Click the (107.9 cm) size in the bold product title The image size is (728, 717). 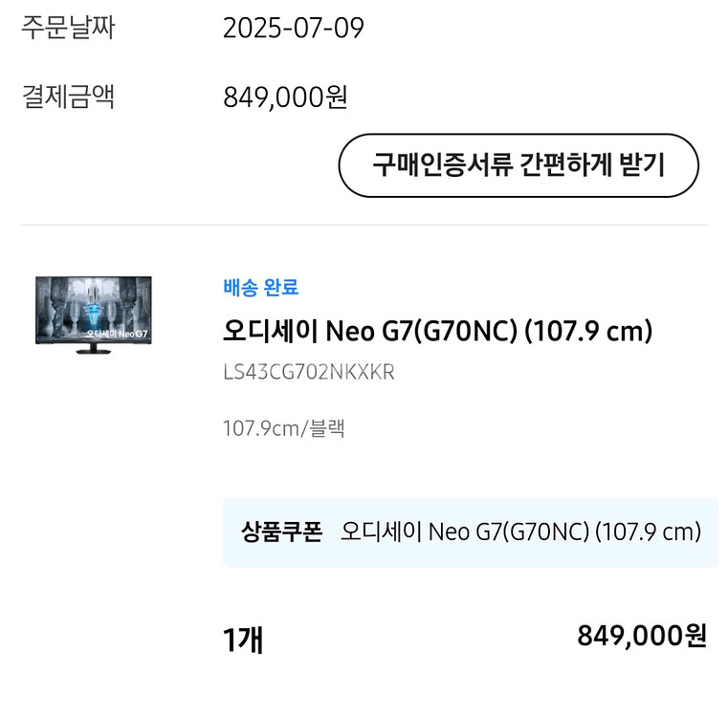(x=589, y=331)
